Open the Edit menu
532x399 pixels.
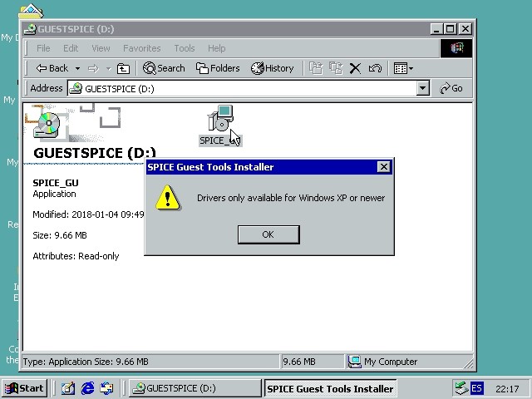71,48
